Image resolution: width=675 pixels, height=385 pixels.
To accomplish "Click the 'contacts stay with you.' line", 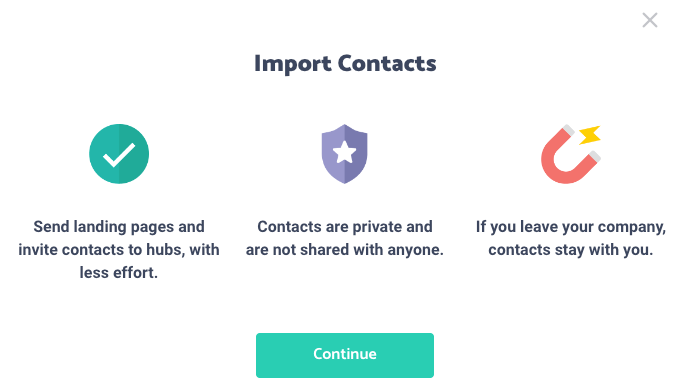I will click(x=570, y=250).
